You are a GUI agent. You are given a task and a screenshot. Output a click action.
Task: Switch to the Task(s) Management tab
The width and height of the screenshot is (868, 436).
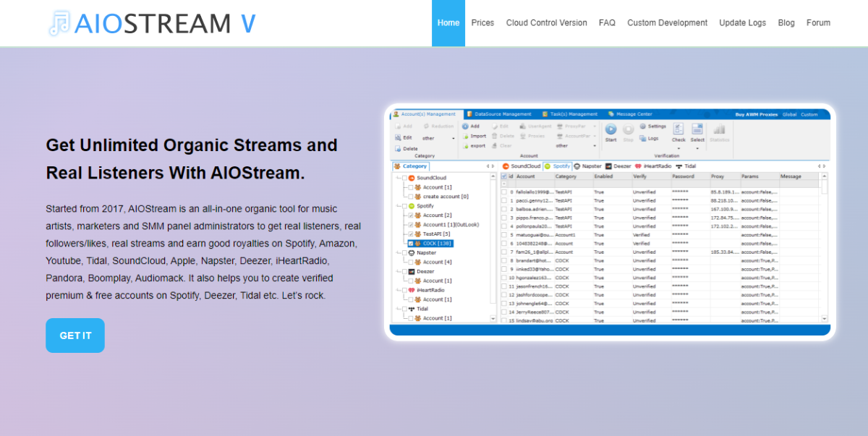coord(569,114)
